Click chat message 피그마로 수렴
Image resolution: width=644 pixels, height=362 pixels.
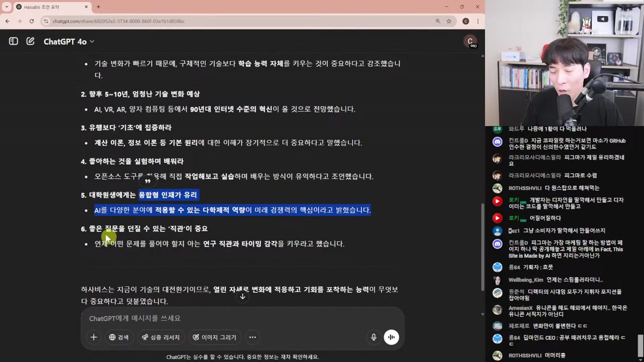[581, 175]
